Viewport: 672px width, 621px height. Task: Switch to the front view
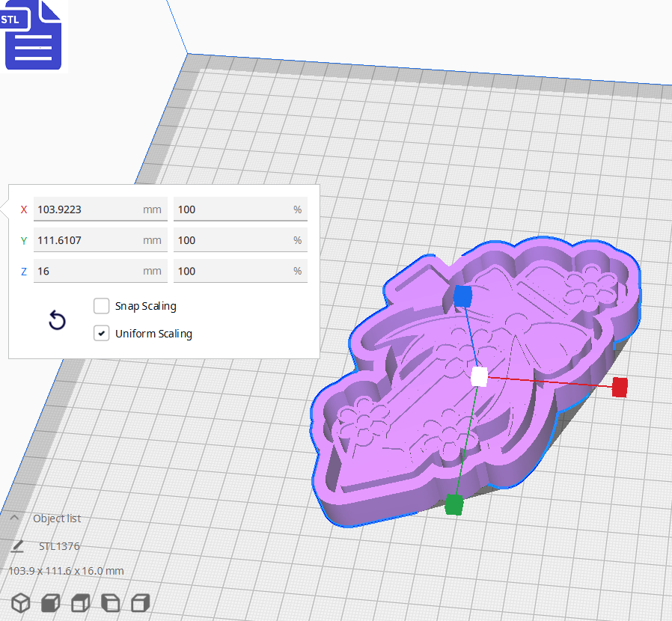49,602
